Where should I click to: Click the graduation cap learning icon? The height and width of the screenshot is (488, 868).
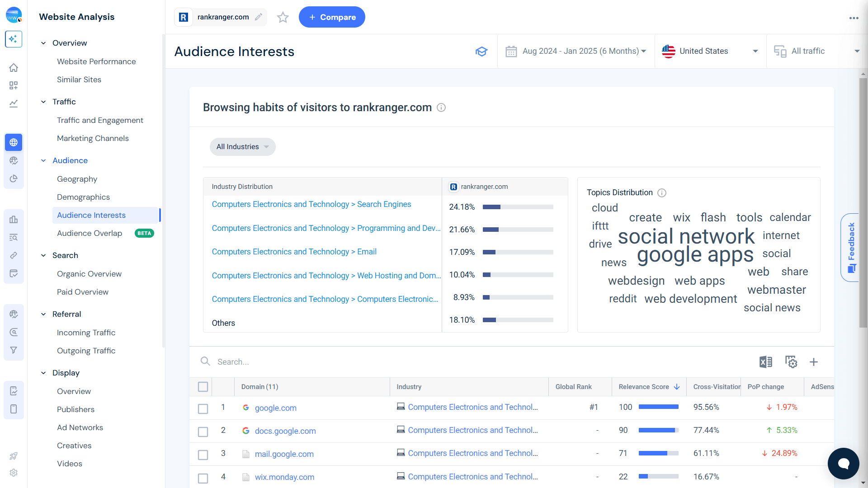tap(481, 52)
